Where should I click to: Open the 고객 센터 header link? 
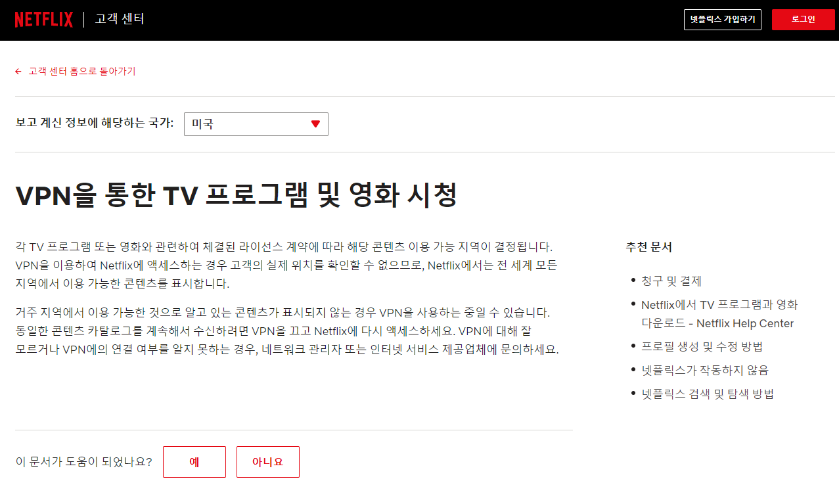(x=120, y=20)
